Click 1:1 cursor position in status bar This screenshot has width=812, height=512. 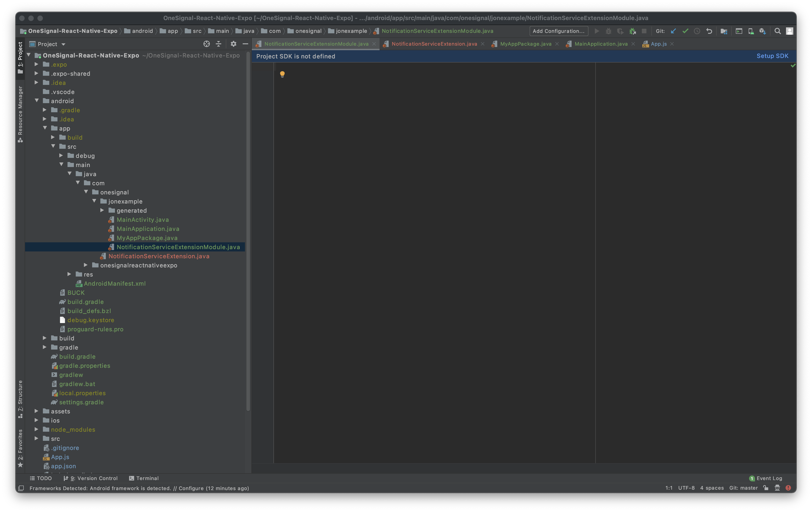click(x=669, y=488)
